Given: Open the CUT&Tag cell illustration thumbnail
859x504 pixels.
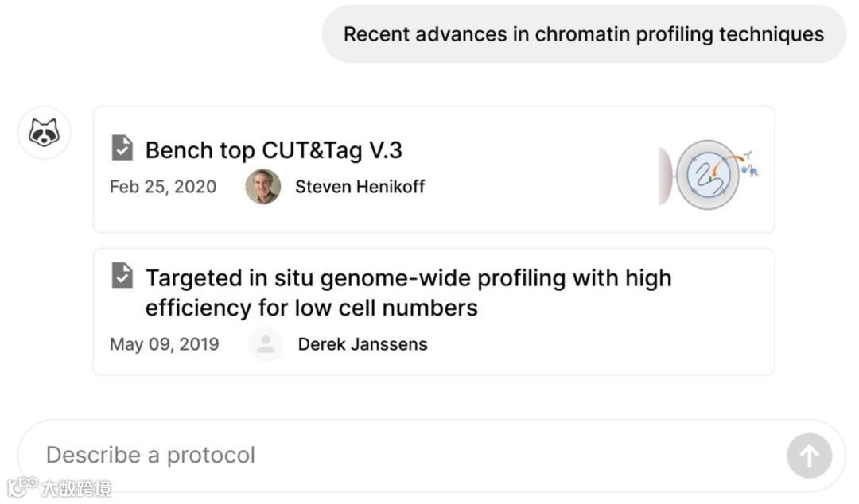Looking at the screenshot, I should [708, 174].
